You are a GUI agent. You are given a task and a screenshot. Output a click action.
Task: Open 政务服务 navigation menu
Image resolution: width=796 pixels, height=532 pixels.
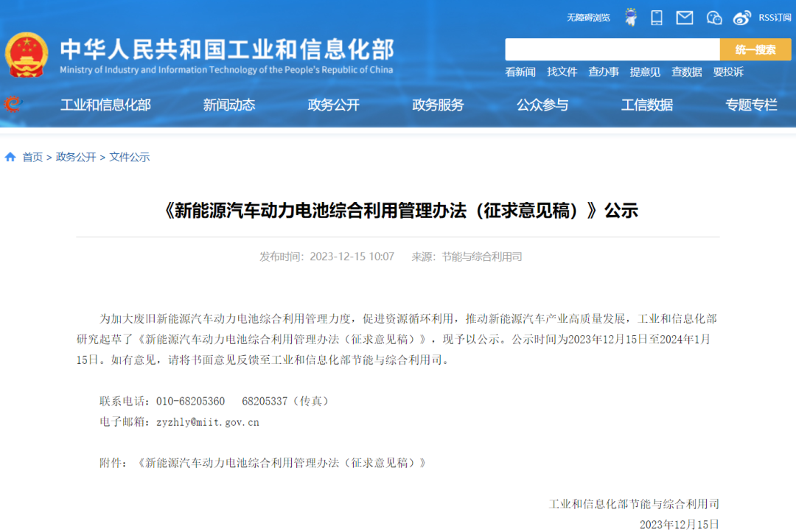point(438,105)
